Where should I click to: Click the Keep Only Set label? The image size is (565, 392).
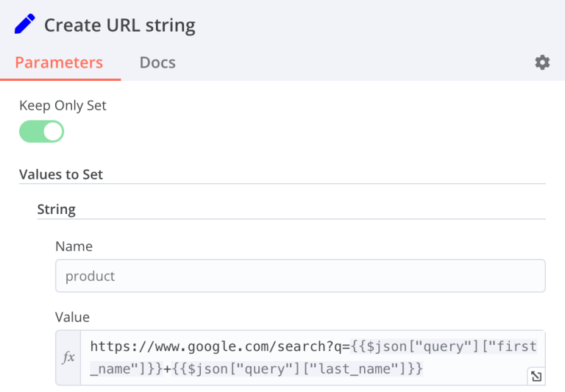63,106
